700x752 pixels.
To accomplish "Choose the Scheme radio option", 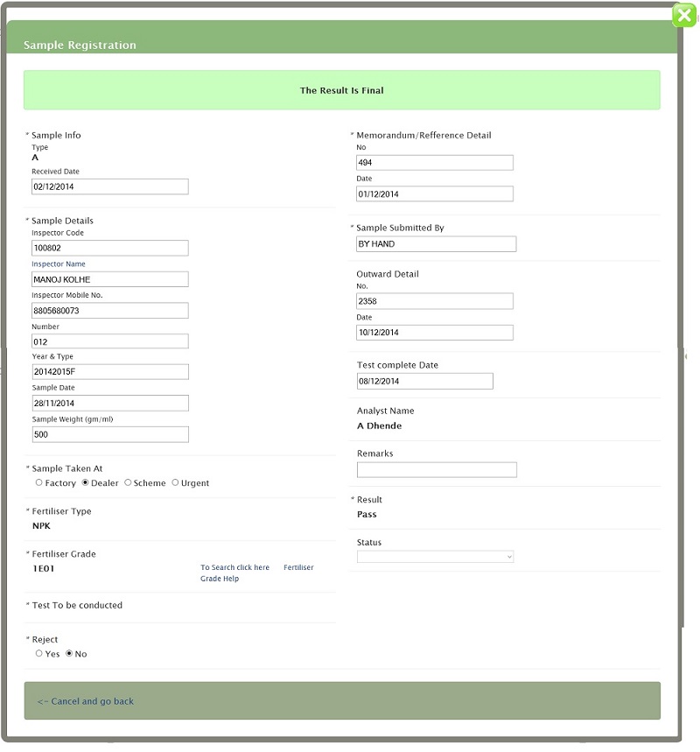I will pos(129,482).
